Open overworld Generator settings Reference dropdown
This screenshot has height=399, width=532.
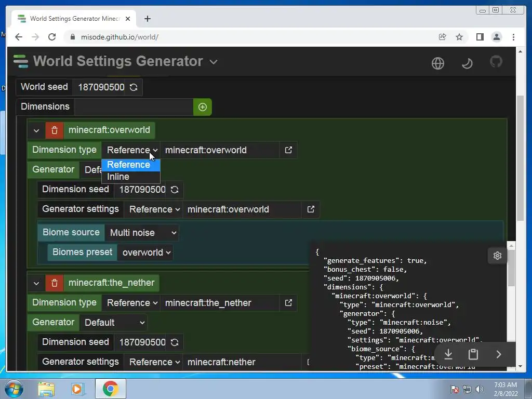tap(154, 209)
